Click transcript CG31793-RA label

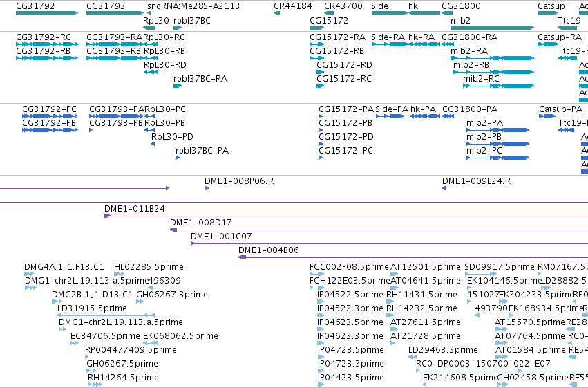click(115, 37)
